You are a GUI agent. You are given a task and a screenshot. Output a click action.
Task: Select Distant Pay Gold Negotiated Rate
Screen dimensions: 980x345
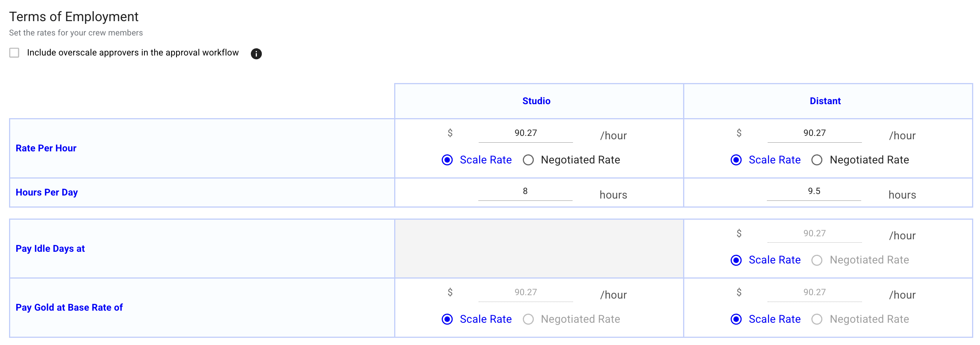pos(817,319)
